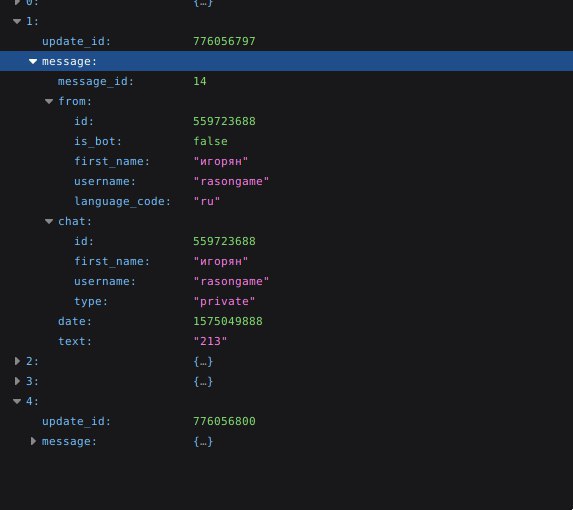The image size is (573, 510).
Task: Collapse array item 1
Action: [17, 21]
